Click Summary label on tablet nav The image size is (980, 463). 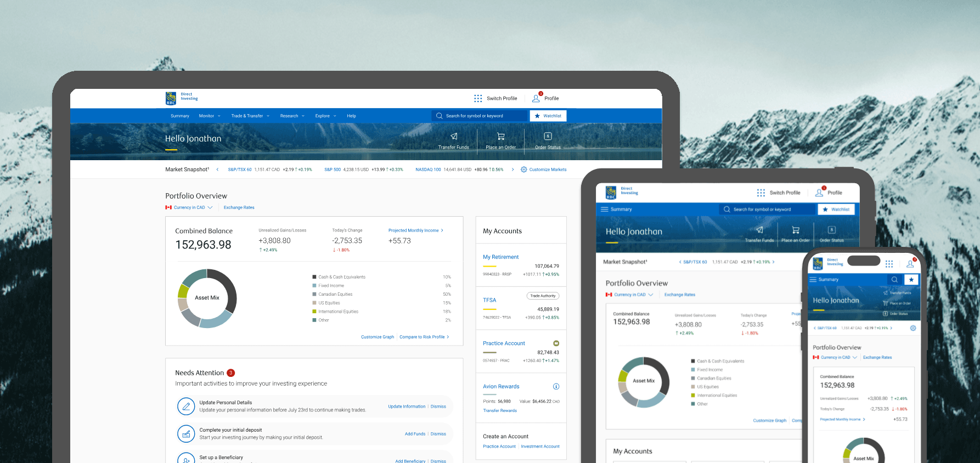click(x=621, y=209)
